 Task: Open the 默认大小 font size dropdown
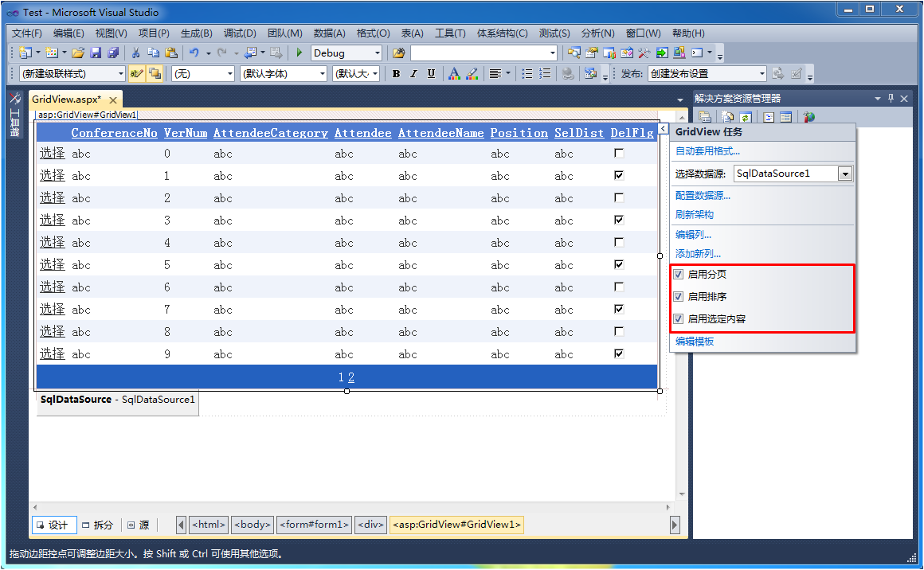point(375,73)
